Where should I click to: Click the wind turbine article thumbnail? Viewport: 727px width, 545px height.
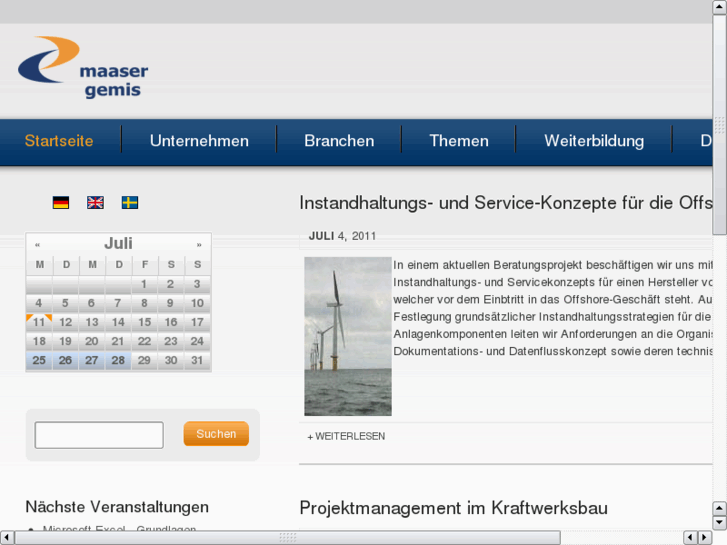point(348,336)
